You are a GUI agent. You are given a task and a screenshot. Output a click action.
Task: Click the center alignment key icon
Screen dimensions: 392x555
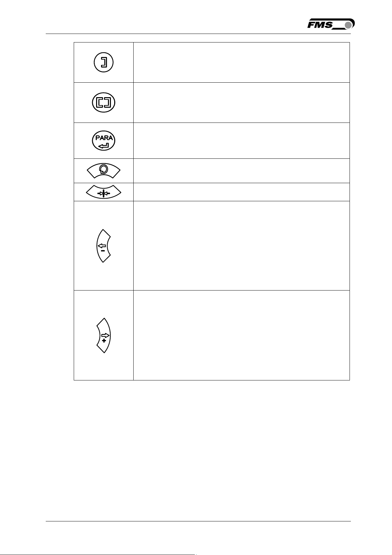point(104,192)
